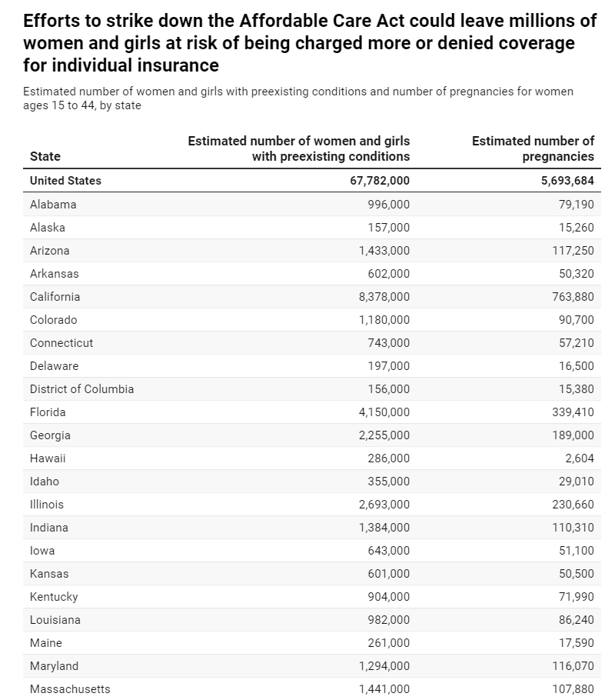Select the Maryland 116,070 value

click(573, 666)
